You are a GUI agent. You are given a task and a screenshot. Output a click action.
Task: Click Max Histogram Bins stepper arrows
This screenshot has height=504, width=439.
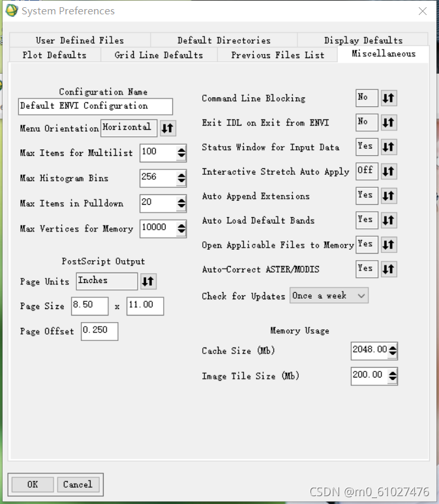click(x=181, y=178)
